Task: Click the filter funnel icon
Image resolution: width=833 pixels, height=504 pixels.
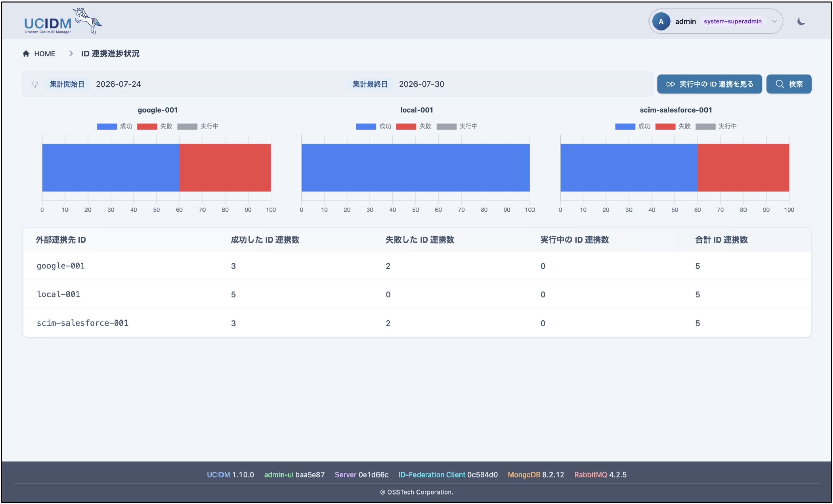Action: point(35,84)
